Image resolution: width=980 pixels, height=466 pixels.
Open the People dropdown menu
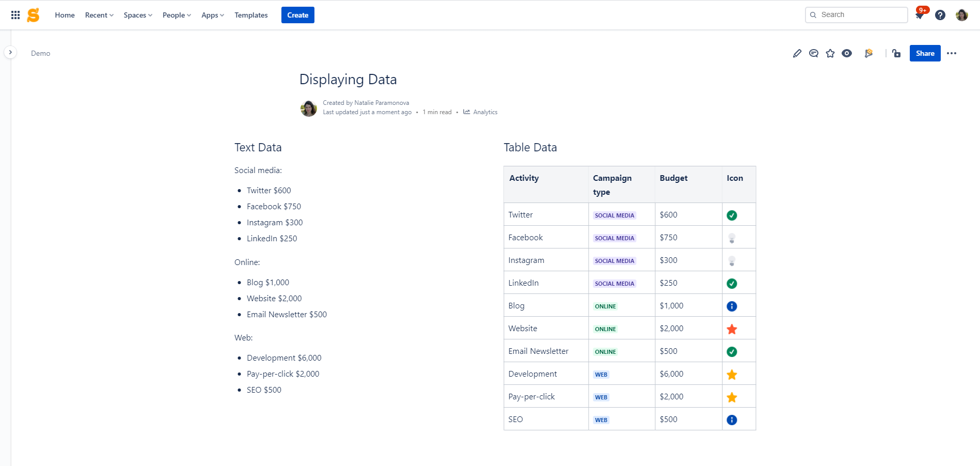coord(176,15)
